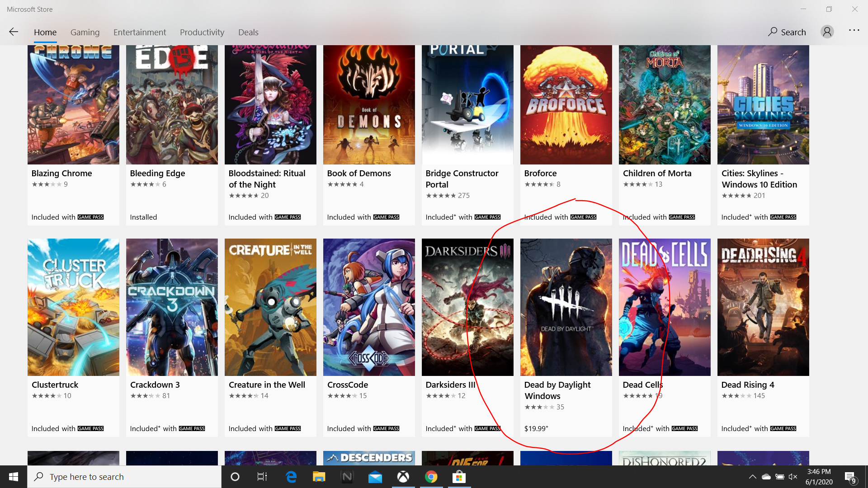The width and height of the screenshot is (868, 488).
Task: Select the Gaming tab
Action: coord(85,32)
